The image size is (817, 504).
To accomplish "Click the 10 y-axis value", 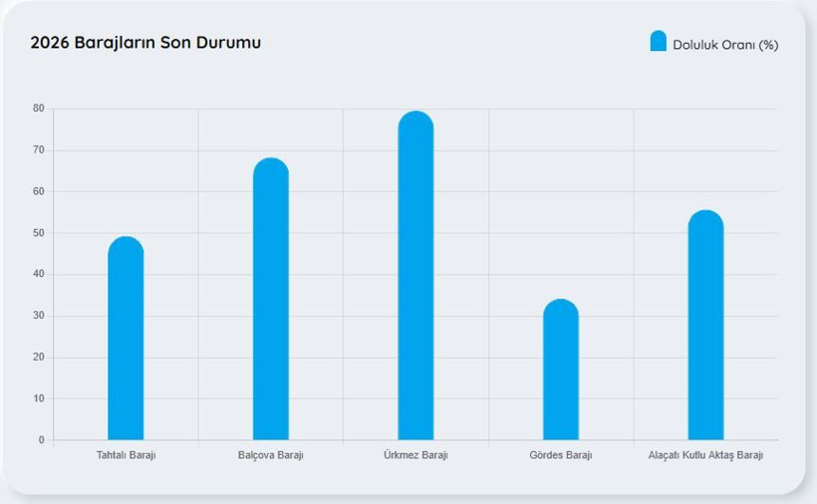I will point(39,398).
